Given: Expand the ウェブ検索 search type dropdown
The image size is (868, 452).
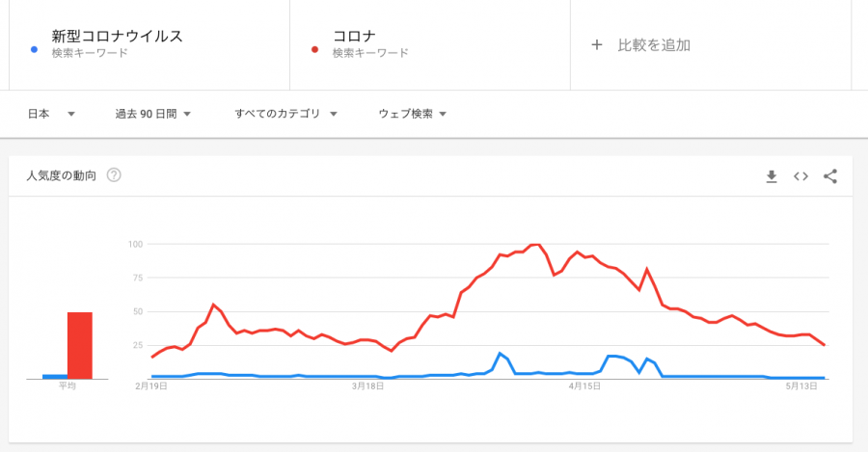Looking at the screenshot, I should [x=413, y=114].
